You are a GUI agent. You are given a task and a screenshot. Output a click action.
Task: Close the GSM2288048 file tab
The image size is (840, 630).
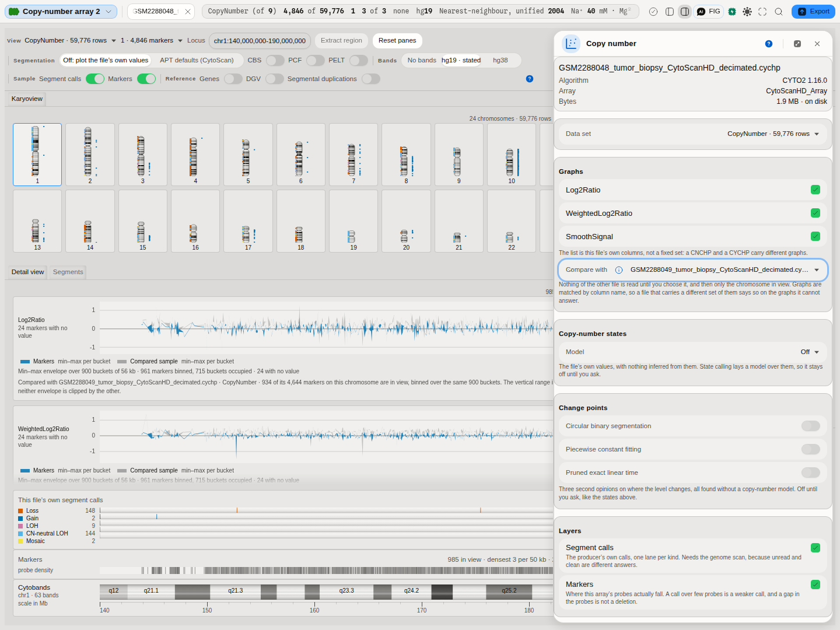point(188,12)
